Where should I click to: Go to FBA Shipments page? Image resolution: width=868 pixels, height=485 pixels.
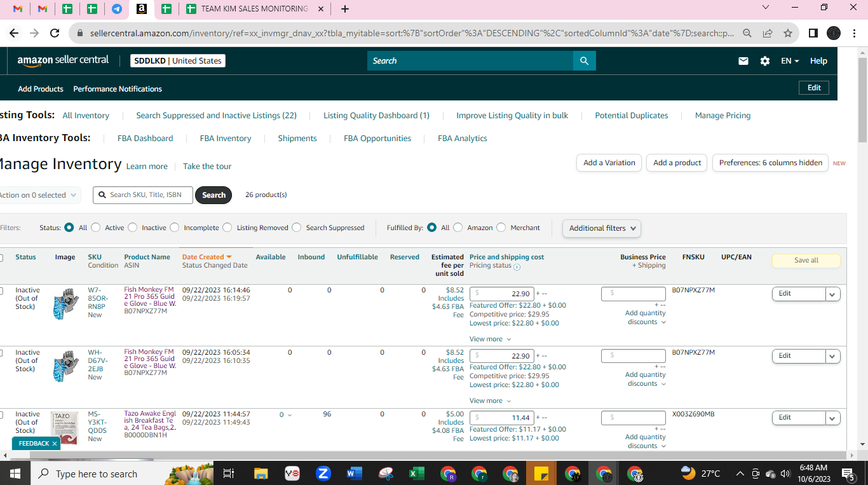[x=297, y=139]
